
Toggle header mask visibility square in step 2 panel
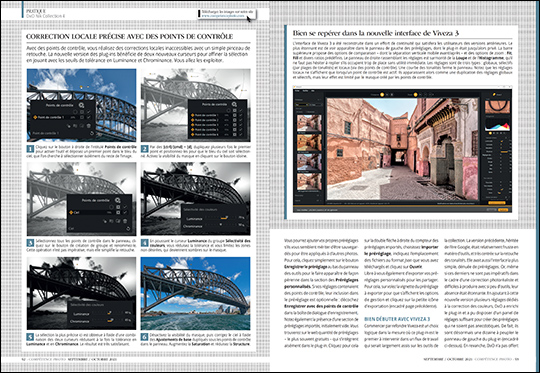click(x=235, y=110)
